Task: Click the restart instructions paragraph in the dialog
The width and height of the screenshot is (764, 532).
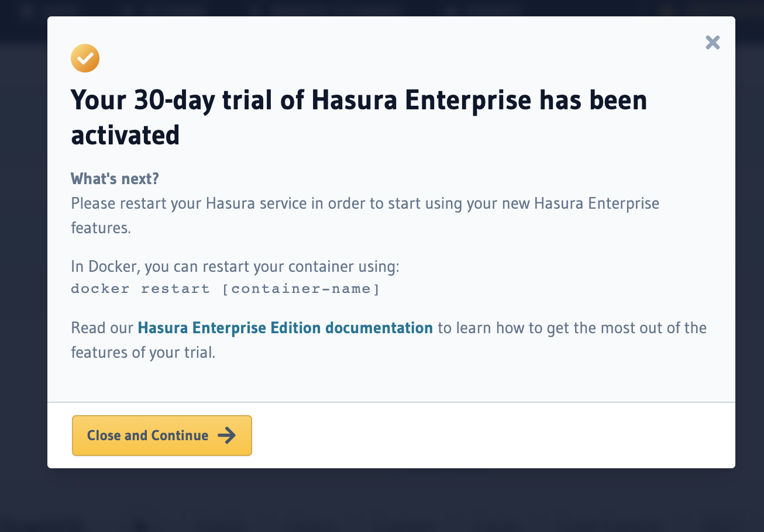Action: click(364, 215)
